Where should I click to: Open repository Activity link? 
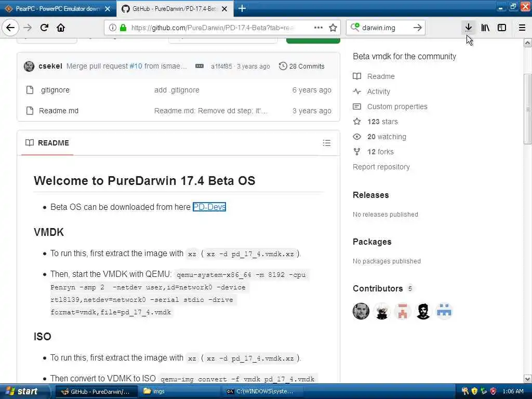coord(378,91)
